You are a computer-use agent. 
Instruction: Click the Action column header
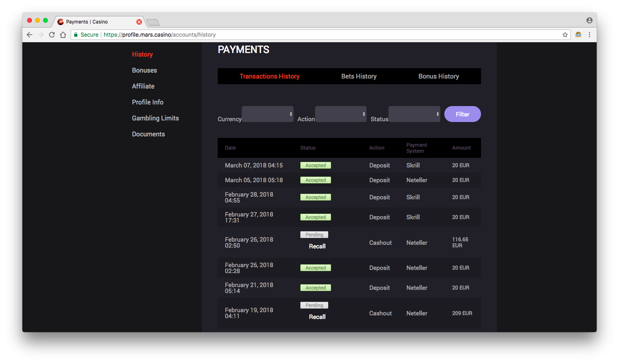(377, 148)
